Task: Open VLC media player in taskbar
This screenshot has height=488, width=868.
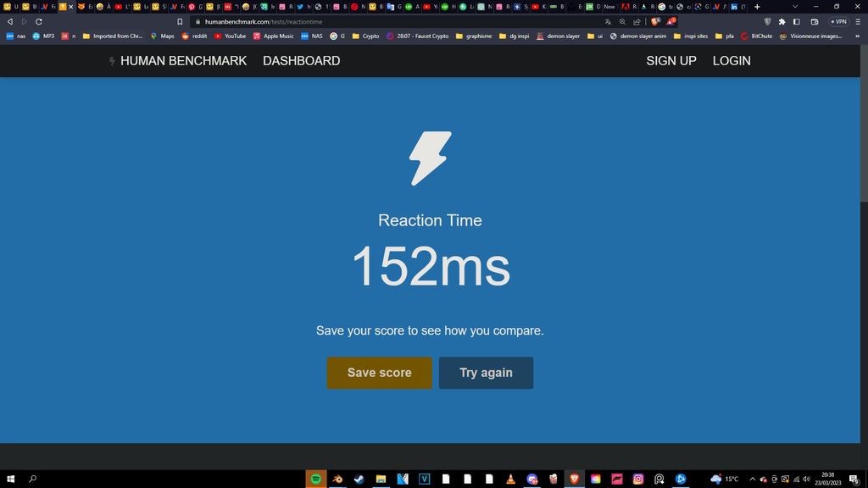Action: pos(510,479)
